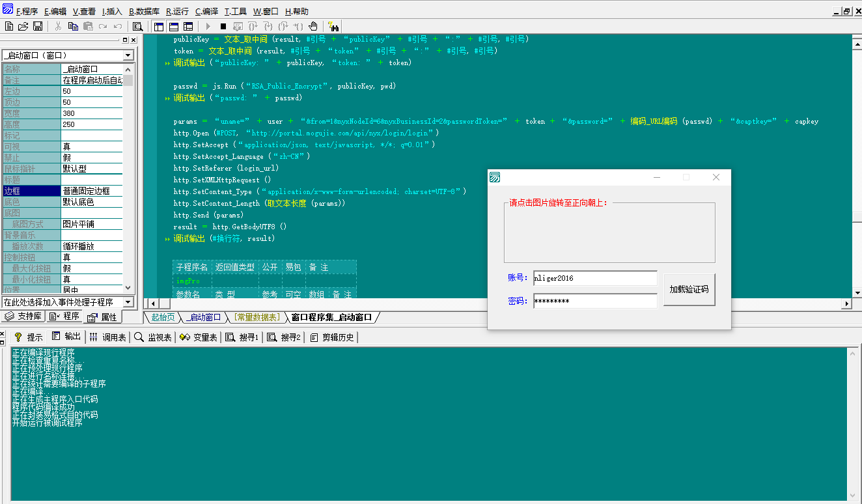Open the B.数据库 menu
862x504 pixels.
(144, 12)
